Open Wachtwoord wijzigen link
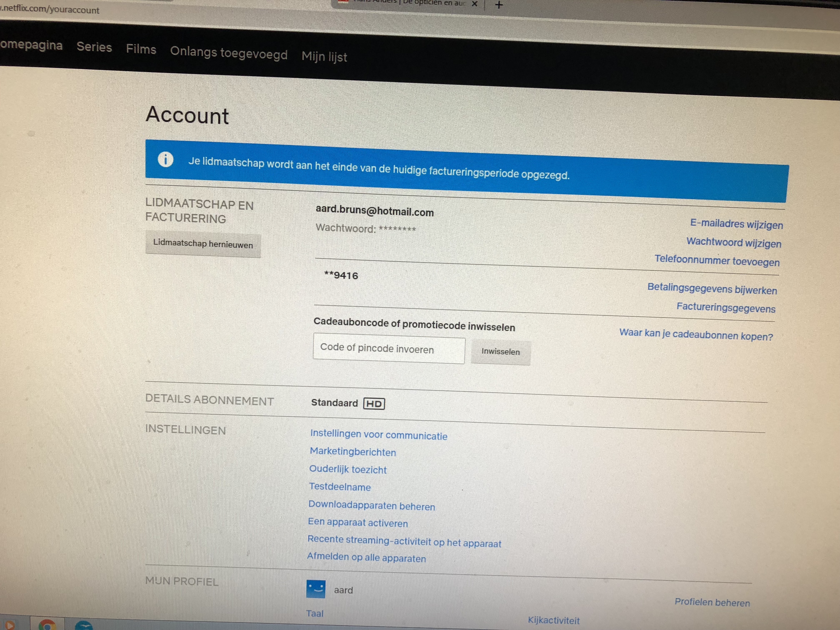Image resolution: width=840 pixels, height=630 pixels. 734,242
